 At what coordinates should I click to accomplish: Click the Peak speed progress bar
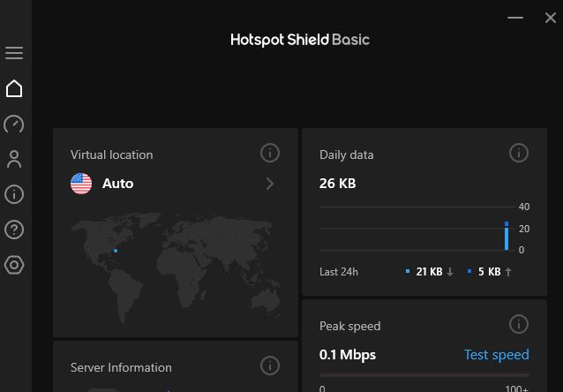(x=424, y=375)
